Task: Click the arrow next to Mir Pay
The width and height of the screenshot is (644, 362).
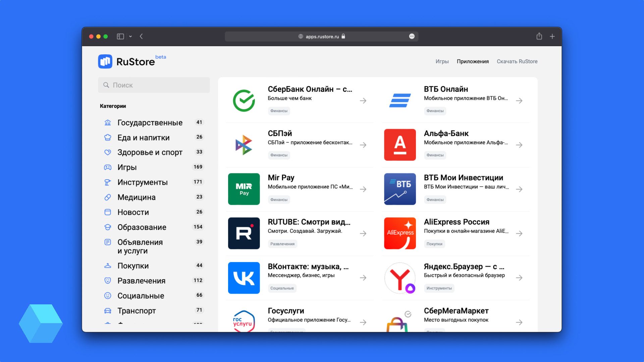Action: click(363, 189)
